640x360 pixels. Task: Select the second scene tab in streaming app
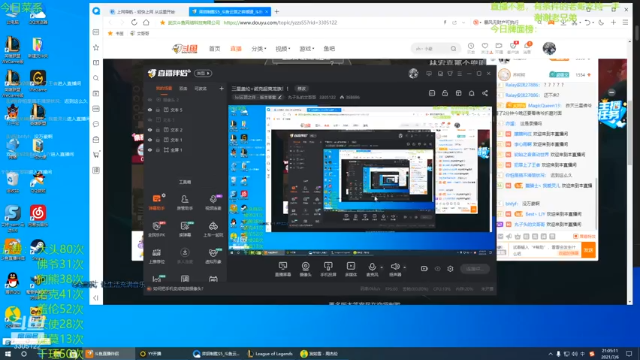(x=183, y=88)
